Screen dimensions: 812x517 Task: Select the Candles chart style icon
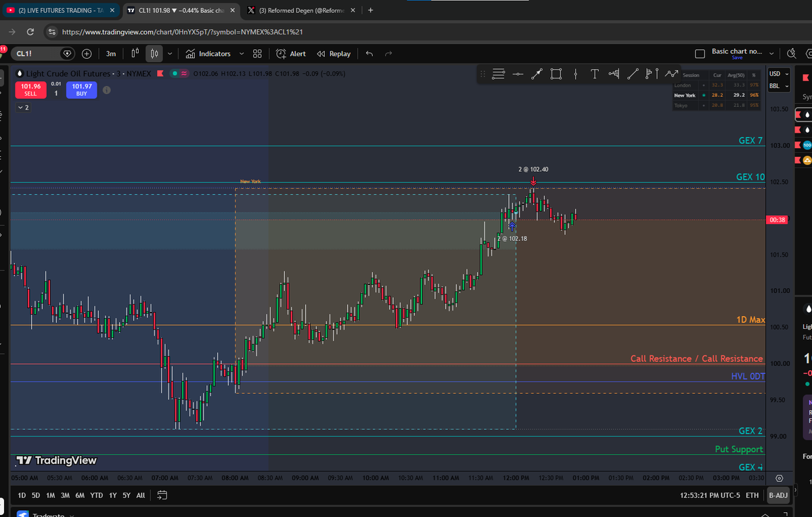tap(154, 53)
